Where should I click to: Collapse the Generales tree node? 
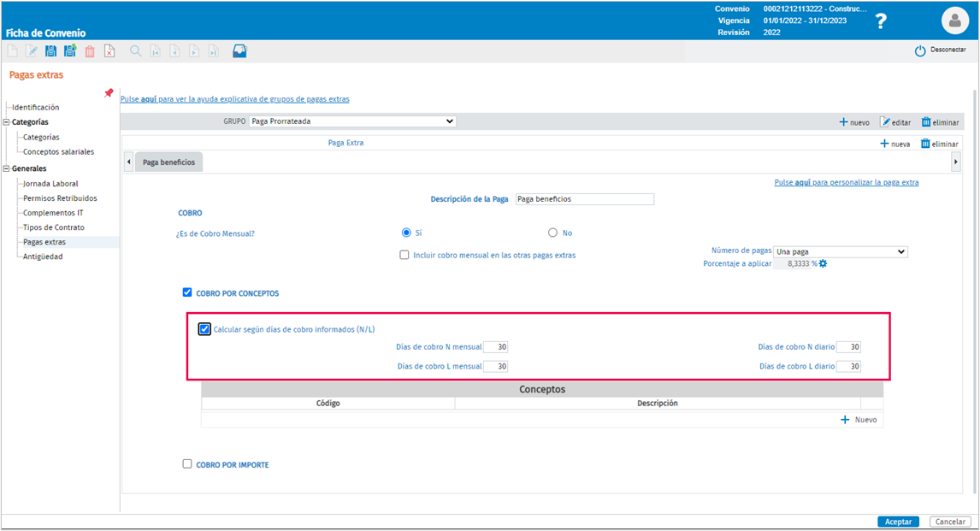click(x=7, y=168)
